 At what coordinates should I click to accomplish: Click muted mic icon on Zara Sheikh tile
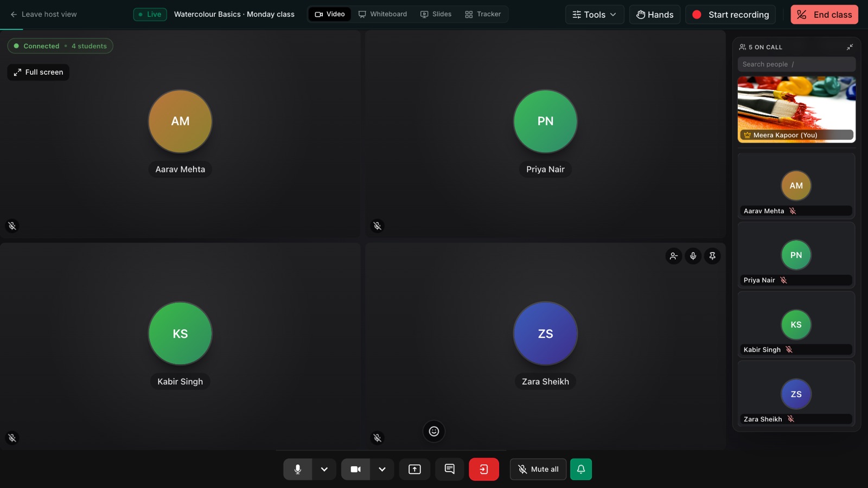[378, 438]
